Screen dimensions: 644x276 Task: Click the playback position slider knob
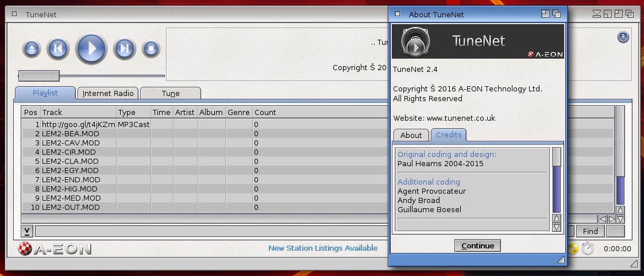39,76
